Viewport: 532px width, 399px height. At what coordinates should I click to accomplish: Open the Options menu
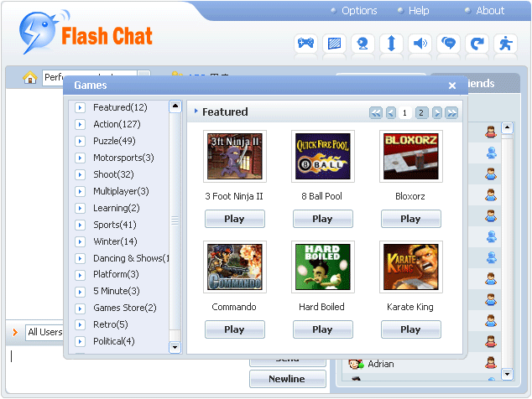click(359, 11)
